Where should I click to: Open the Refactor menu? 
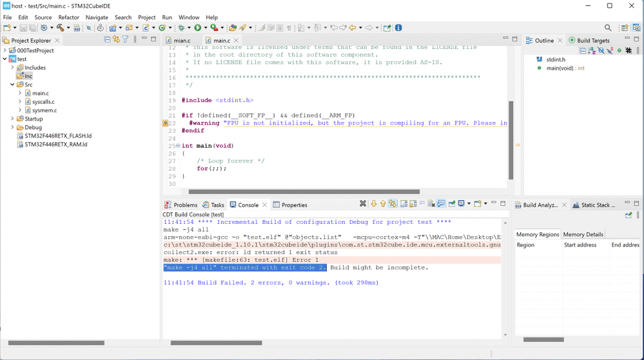point(68,17)
